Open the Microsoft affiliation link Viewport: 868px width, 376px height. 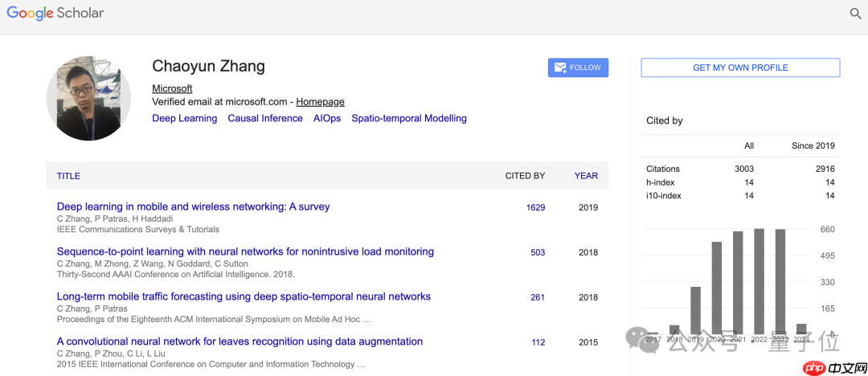[172, 88]
